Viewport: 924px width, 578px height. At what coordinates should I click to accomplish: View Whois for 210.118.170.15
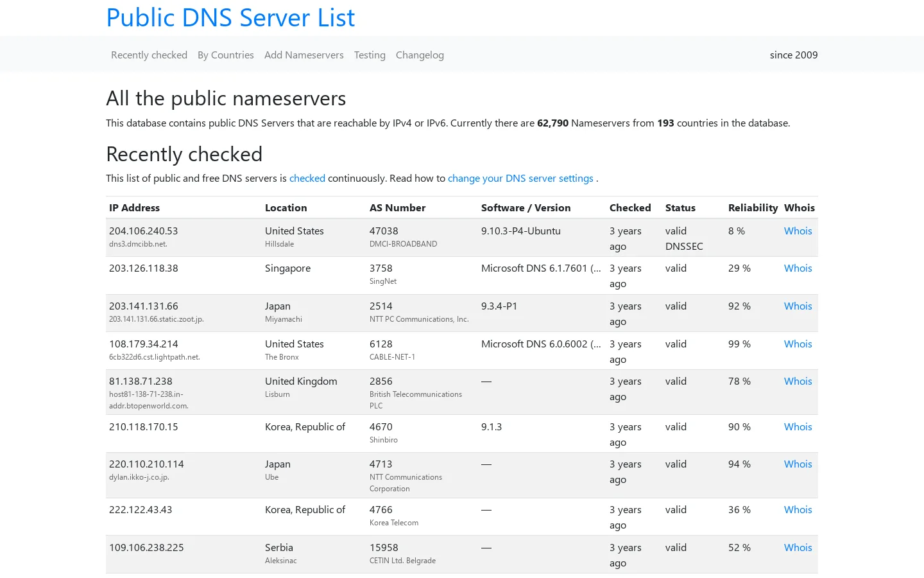[x=798, y=426]
